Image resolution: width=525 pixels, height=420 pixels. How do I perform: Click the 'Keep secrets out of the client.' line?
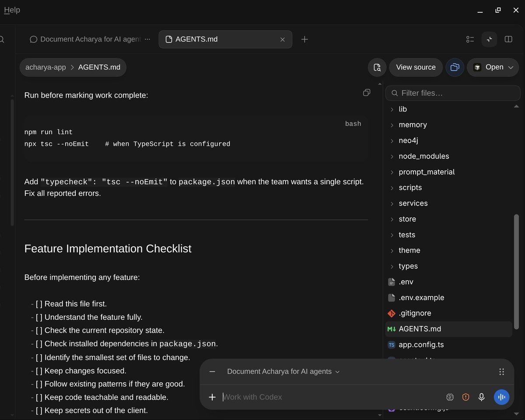[96, 410]
